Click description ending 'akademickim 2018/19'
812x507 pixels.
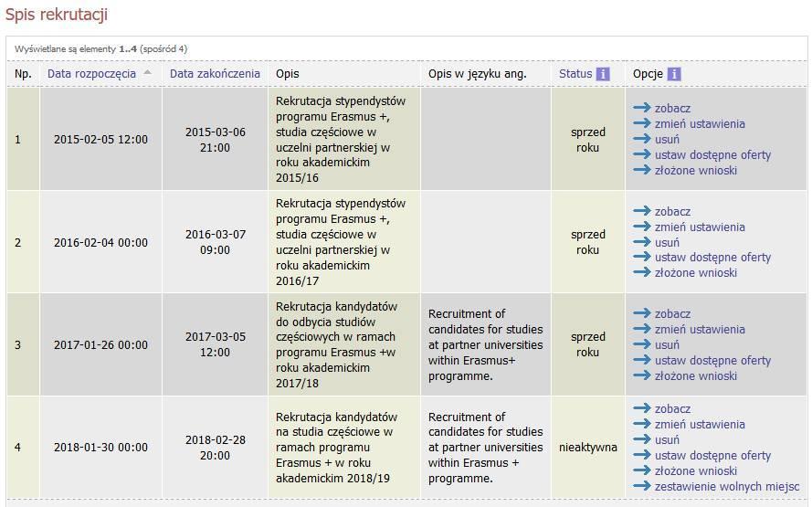coord(337,448)
